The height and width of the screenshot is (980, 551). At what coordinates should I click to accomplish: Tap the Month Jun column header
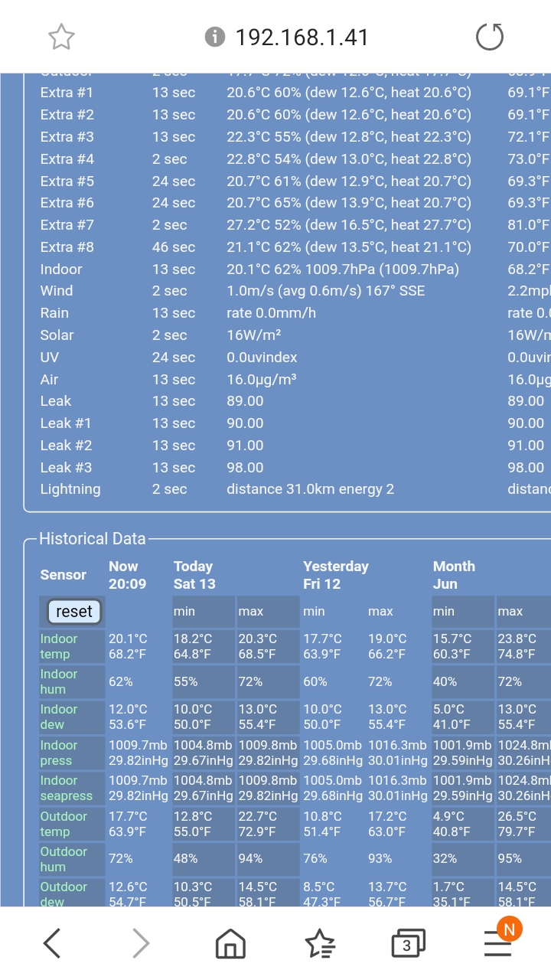454,575
